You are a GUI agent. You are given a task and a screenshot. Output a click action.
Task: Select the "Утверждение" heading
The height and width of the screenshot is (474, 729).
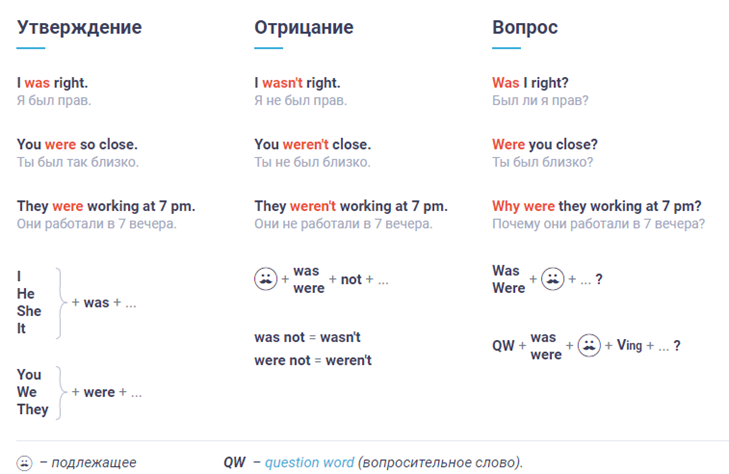pos(79,27)
